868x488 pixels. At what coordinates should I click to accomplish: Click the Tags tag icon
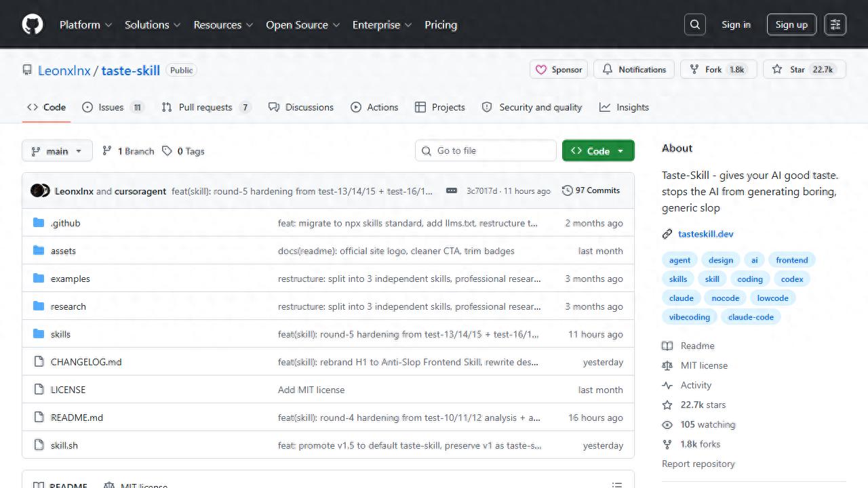pyautogui.click(x=167, y=151)
